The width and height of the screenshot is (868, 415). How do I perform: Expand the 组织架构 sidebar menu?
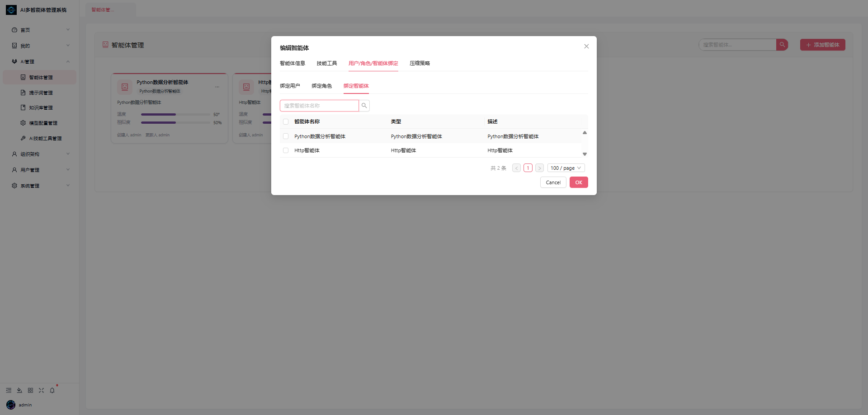pos(40,154)
